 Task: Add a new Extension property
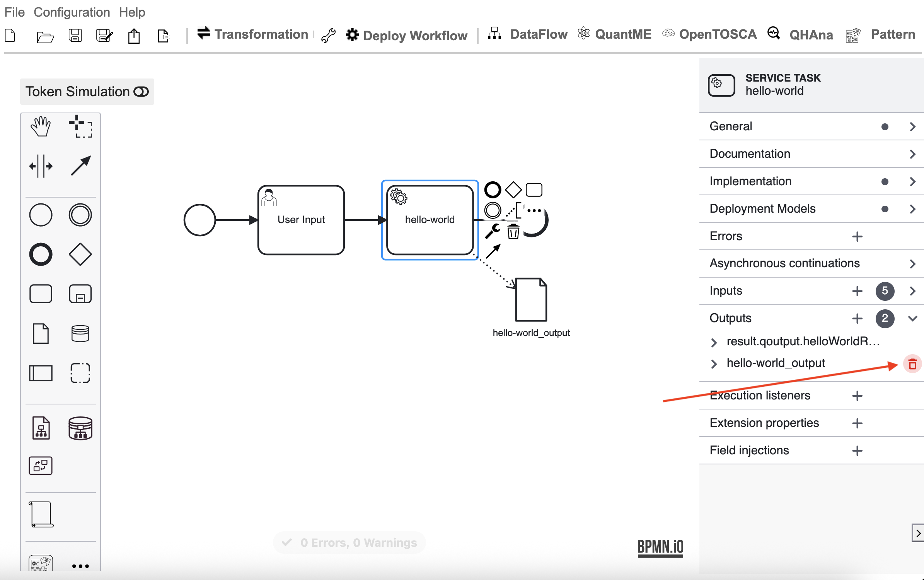click(x=857, y=423)
